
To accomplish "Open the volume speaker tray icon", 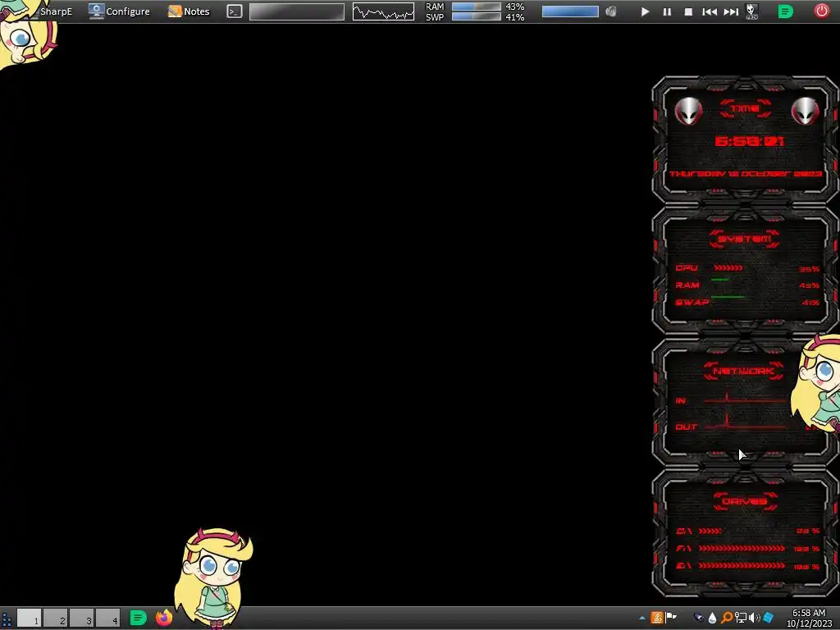I will tap(755, 618).
